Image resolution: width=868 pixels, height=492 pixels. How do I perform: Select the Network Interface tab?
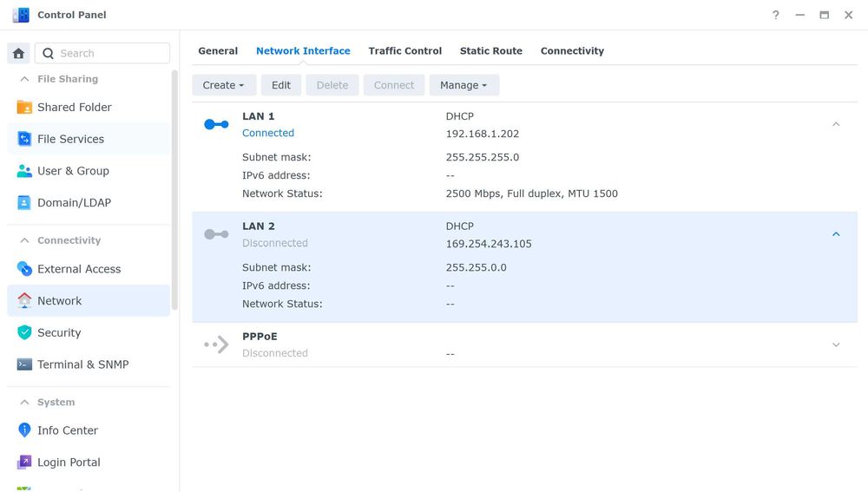click(x=303, y=51)
